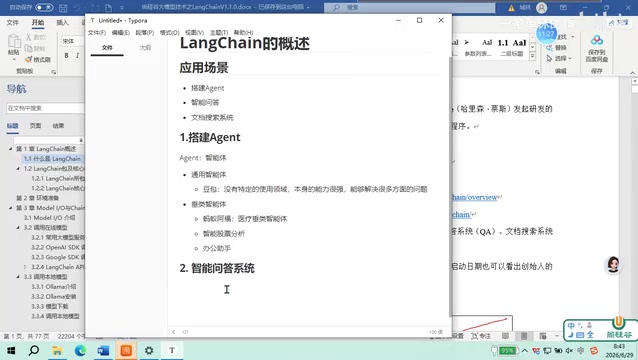
Task: Select 3.3.2 Ollama安装 in navigation
Action: (x=54, y=297)
